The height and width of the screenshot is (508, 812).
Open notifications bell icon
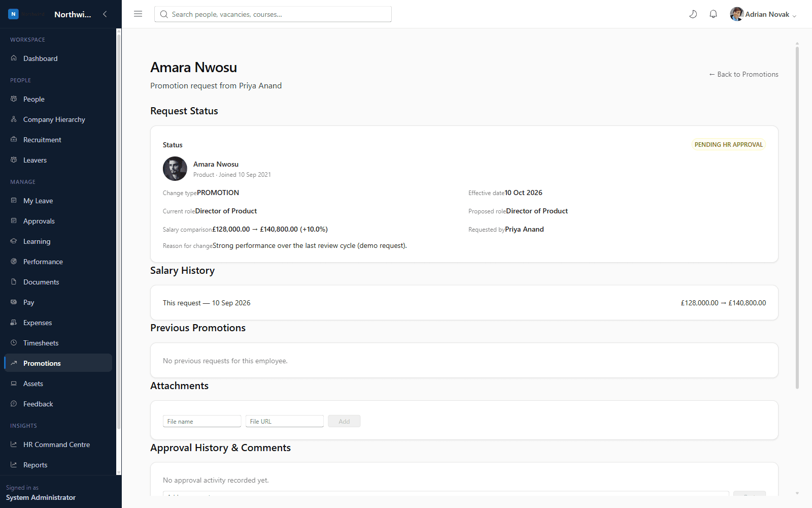713,14
